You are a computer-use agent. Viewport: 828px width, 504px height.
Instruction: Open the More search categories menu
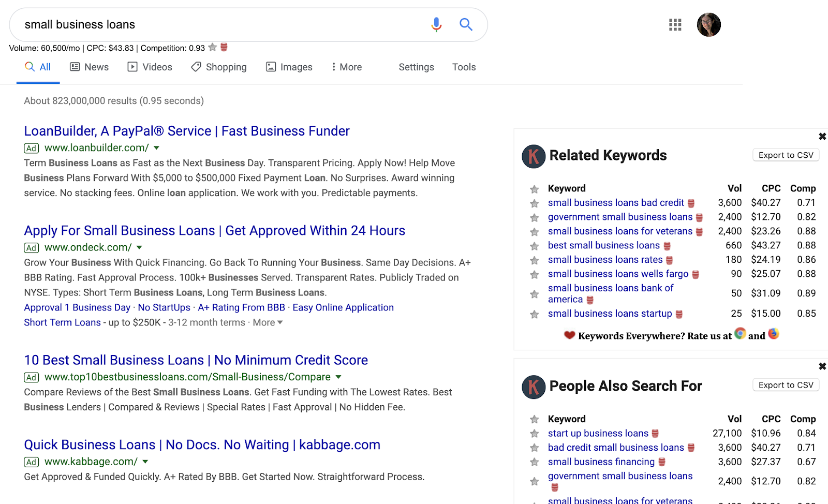346,67
